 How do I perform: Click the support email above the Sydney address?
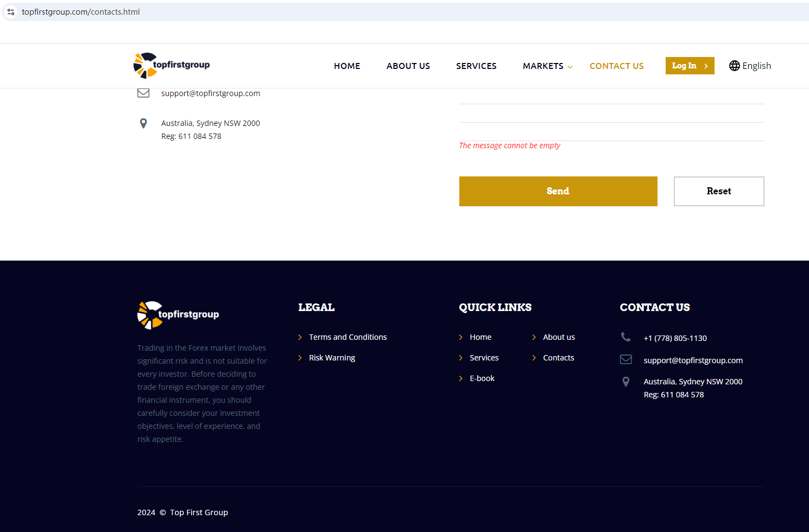211,93
